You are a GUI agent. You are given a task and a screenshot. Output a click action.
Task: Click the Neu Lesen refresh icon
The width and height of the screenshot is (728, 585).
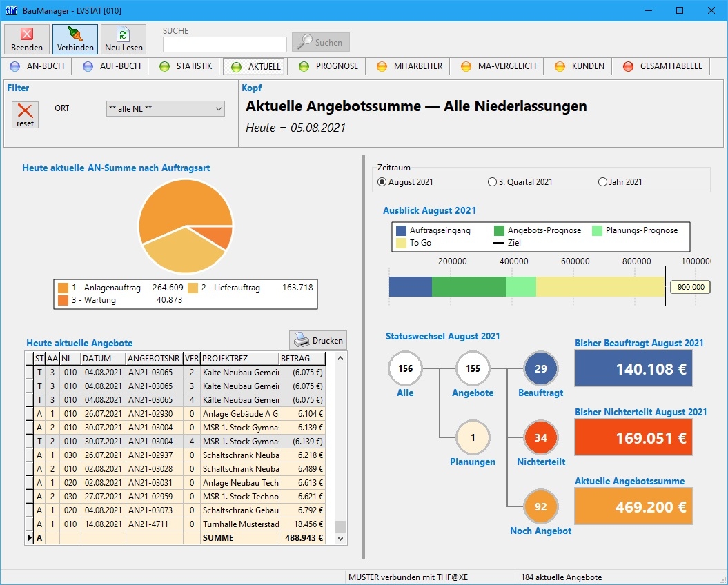click(x=124, y=33)
